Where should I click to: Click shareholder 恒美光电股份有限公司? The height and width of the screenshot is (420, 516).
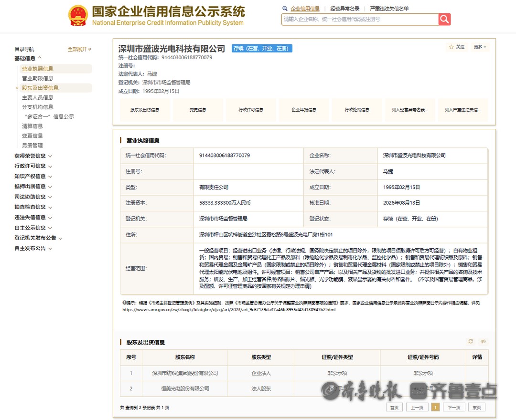pos(185,388)
